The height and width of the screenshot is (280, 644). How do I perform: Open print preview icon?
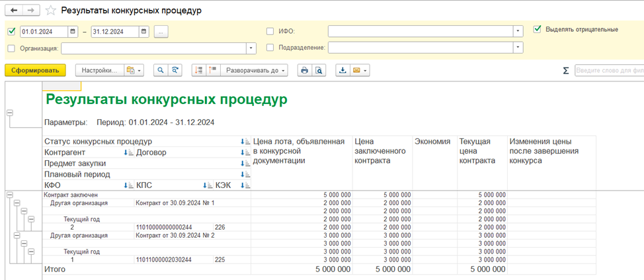[319, 70]
